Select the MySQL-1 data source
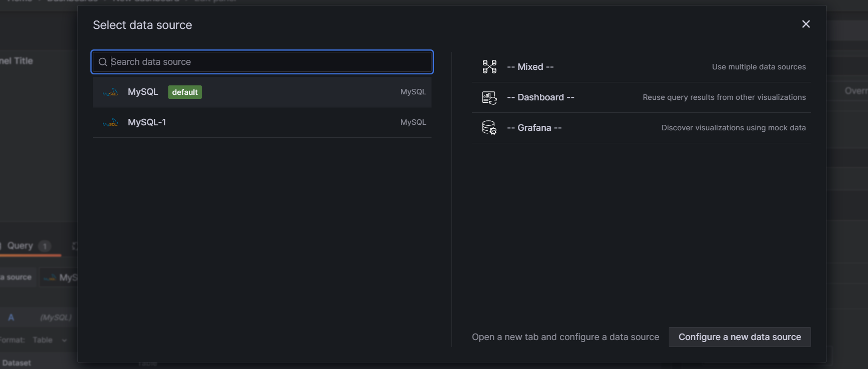The height and width of the screenshot is (369, 868). pos(262,122)
